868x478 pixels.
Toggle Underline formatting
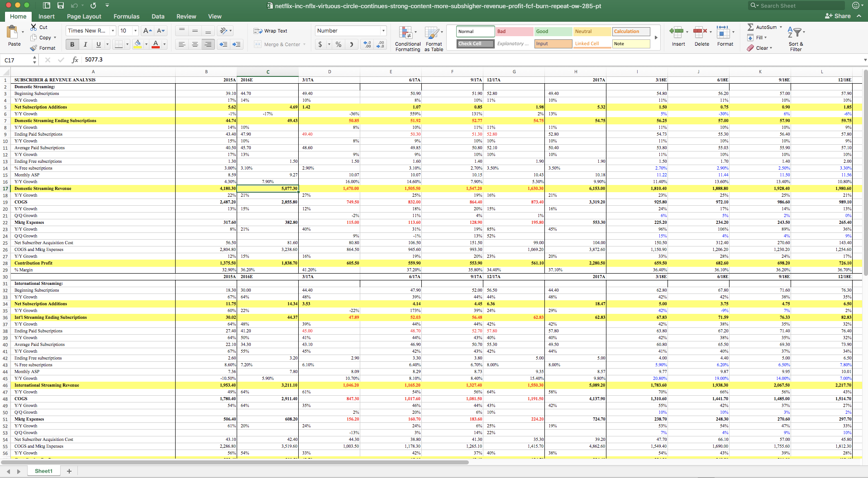point(98,44)
